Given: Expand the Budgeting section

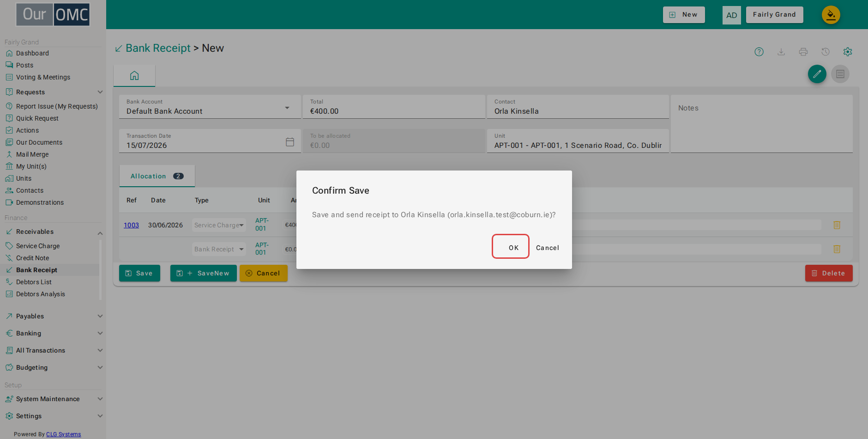Looking at the screenshot, I should [x=54, y=367].
